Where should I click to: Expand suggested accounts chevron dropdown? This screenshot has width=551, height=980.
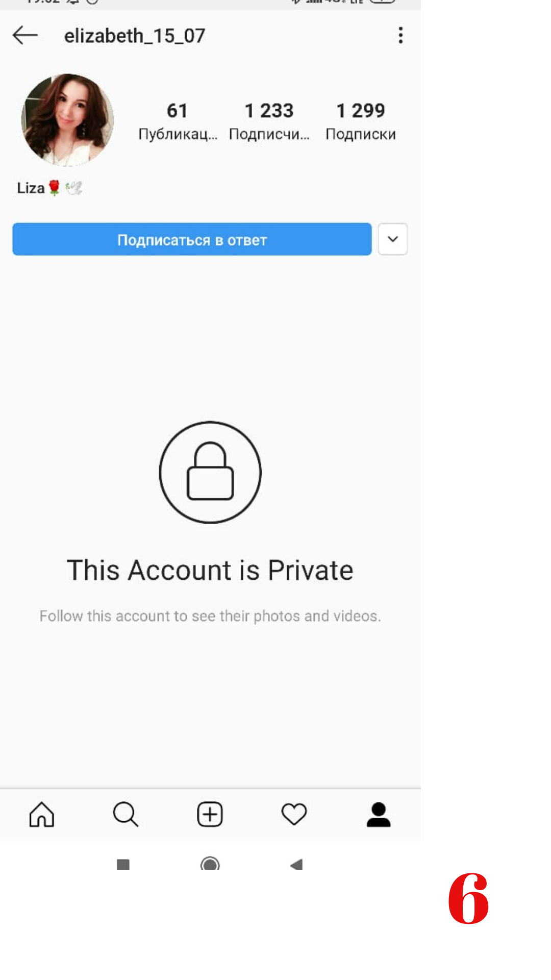tap(393, 239)
